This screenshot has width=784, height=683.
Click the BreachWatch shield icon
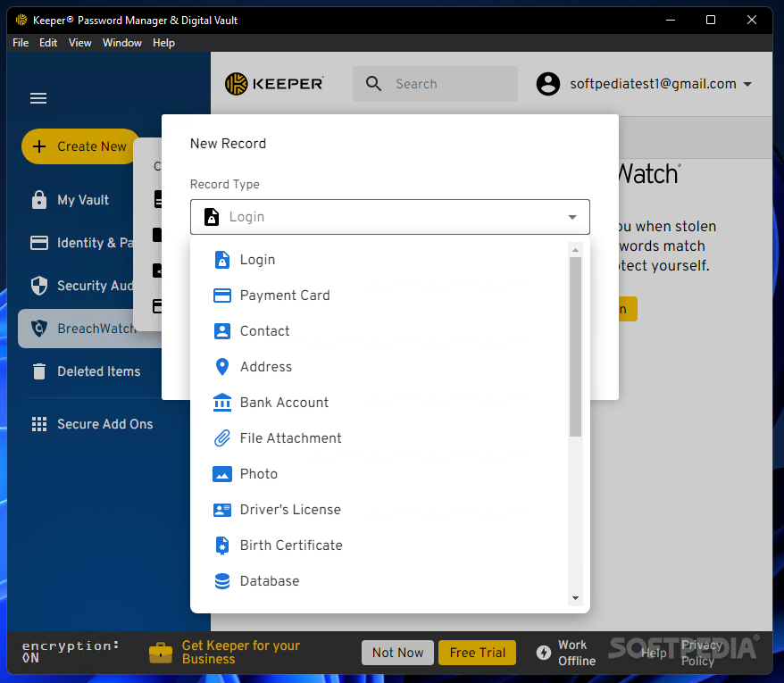39,329
